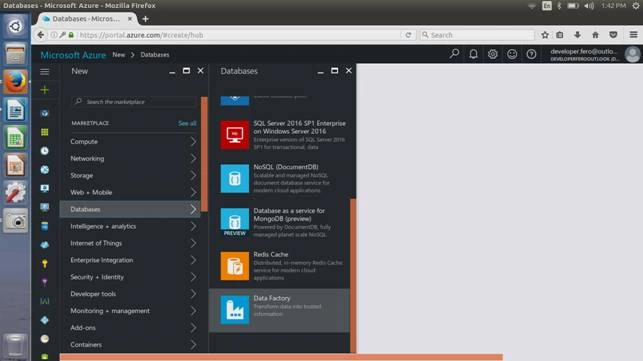Image resolution: width=643 pixels, height=361 pixels.
Task: Select the NoSQL (DocumentDB) icon
Action: pyautogui.click(x=235, y=178)
